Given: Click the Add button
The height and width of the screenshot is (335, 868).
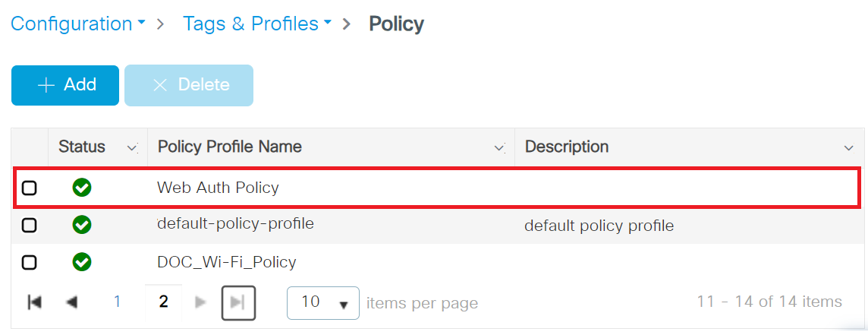Looking at the screenshot, I should click(x=65, y=85).
